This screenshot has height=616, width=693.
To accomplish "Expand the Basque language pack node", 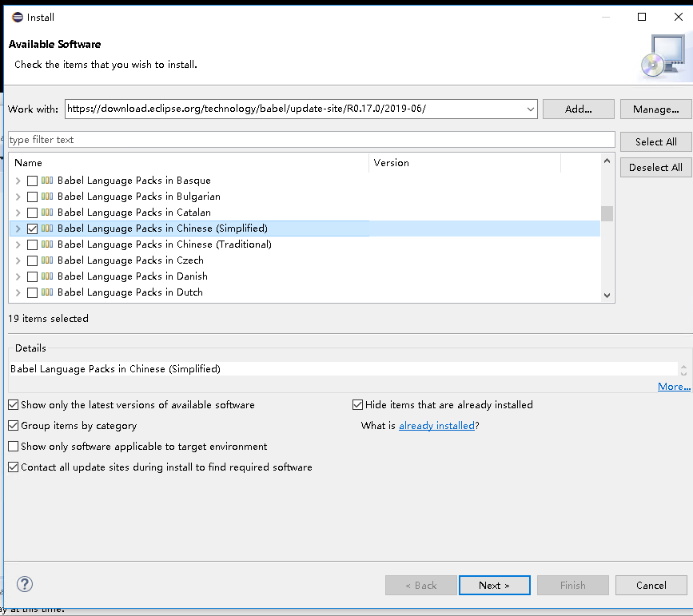I will 18,181.
